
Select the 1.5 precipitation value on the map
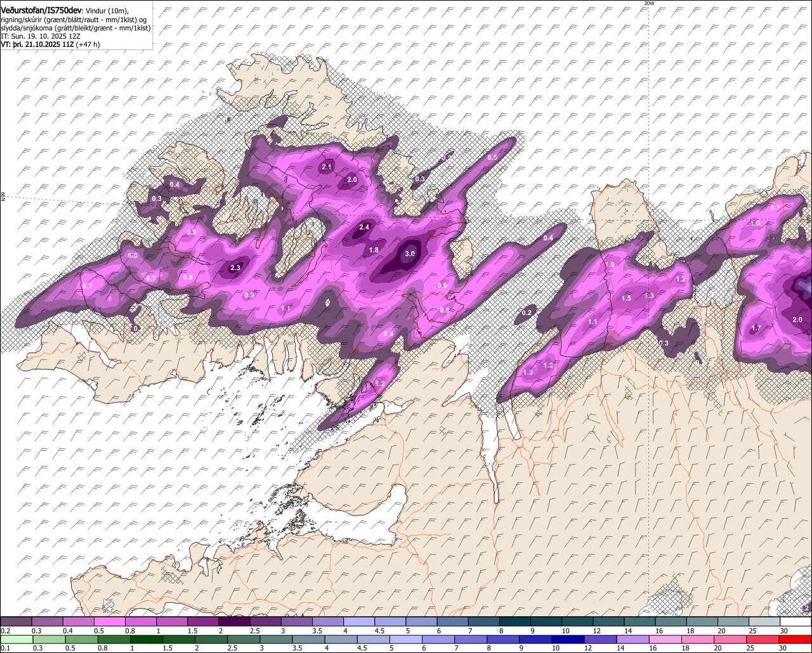click(x=626, y=298)
